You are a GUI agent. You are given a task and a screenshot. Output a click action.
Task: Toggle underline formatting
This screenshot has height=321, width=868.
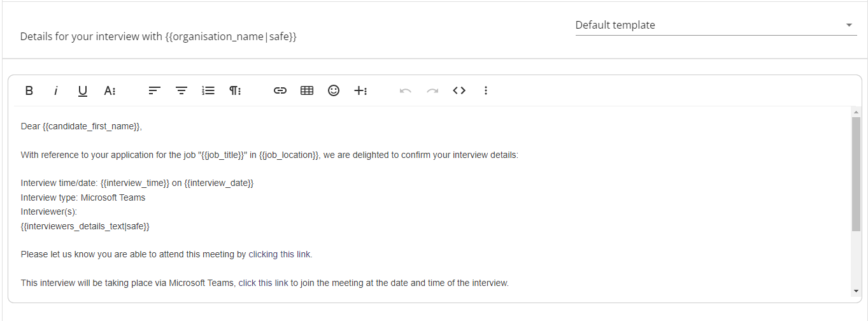coord(83,90)
